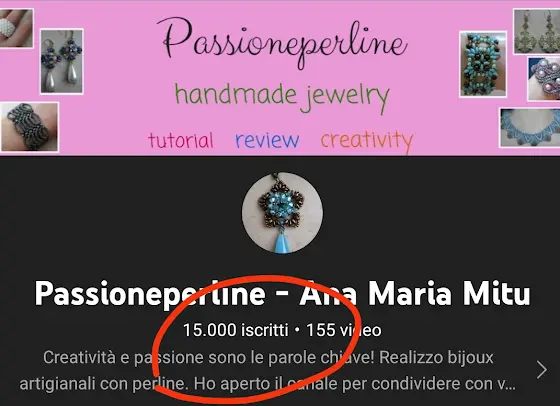Viewport: 560px width, 406px height.
Task: Tap the Passioneperline cursive banner logo
Action: (282, 42)
